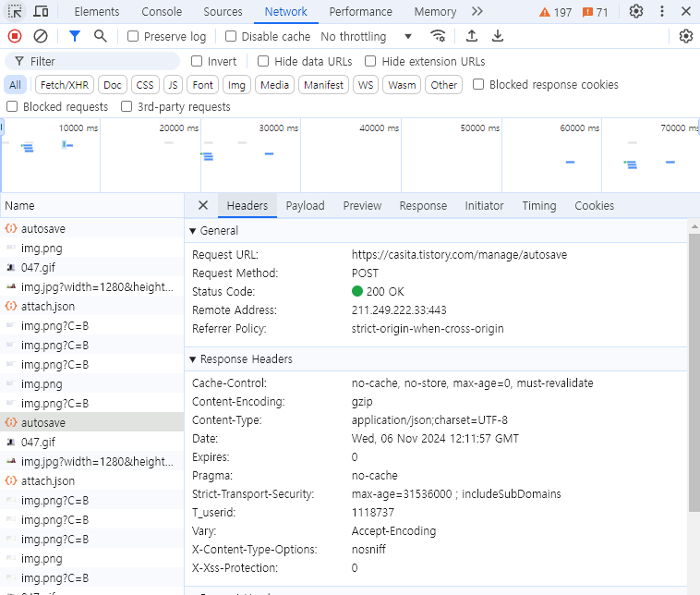Screen dimensions: 700x595
Task: Open the throttling dropdown
Action: coord(366,37)
